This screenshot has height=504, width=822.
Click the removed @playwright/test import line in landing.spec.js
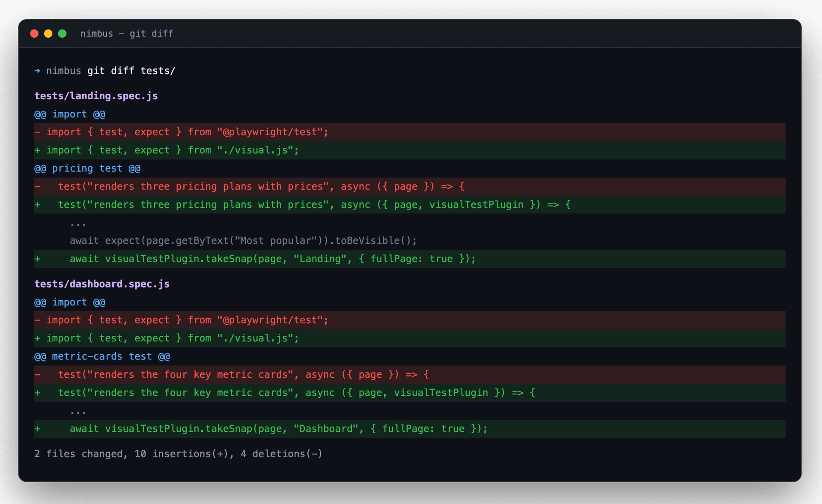[x=410, y=132]
